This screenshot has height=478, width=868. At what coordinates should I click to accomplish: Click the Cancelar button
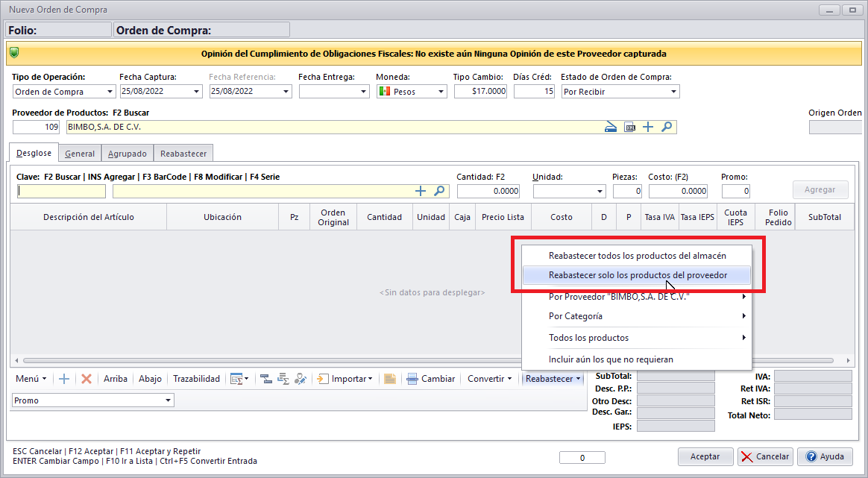[765, 456]
